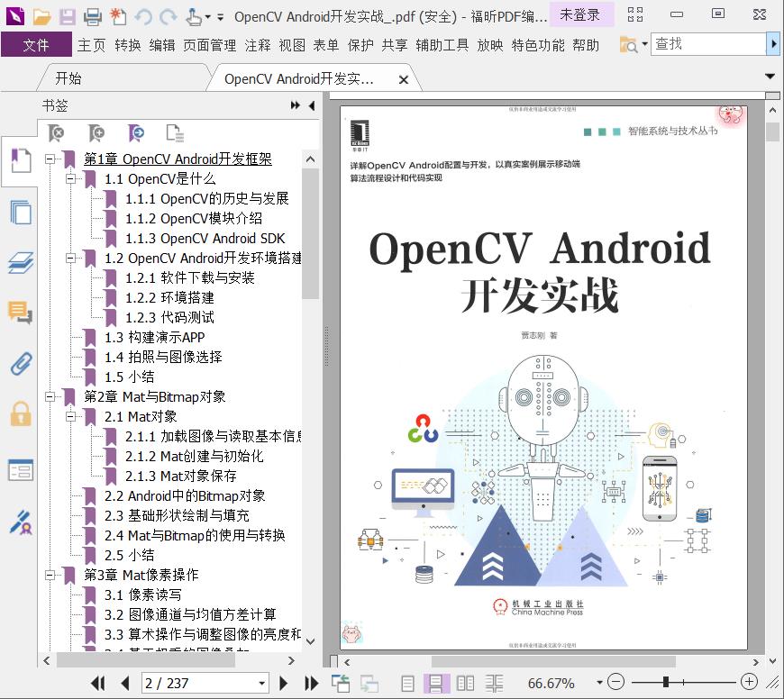This screenshot has width=784, height=699.
Task: Open the 页面管理 ribbon tab
Action: pos(209,45)
